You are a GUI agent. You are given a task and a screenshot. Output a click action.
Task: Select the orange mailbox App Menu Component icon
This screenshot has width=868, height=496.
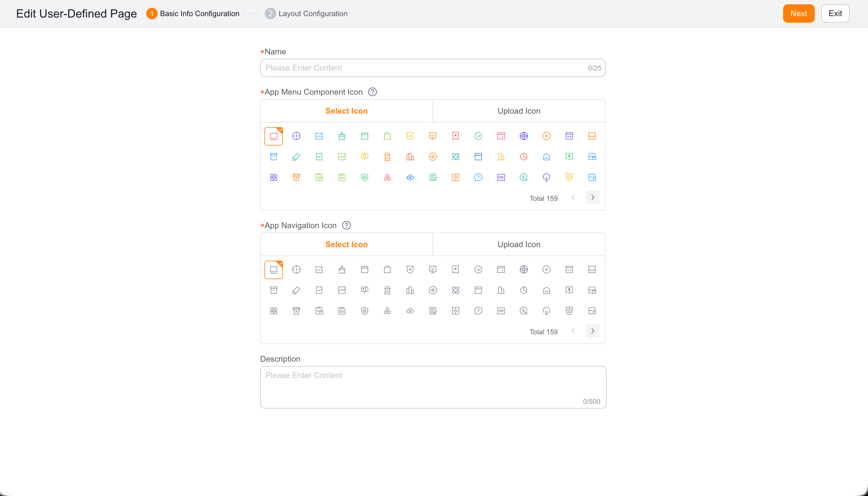[x=365, y=157]
